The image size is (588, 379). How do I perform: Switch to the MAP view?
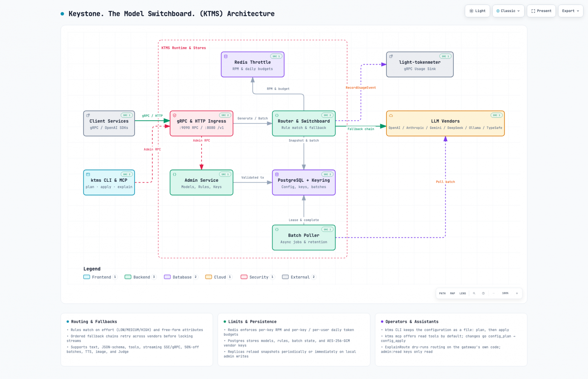tap(452, 293)
